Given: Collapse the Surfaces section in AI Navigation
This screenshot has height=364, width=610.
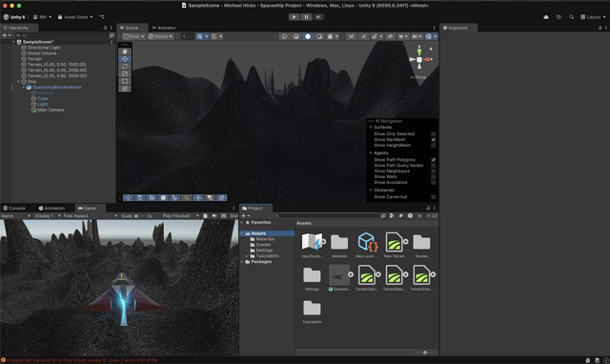Looking at the screenshot, I should coord(371,127).
